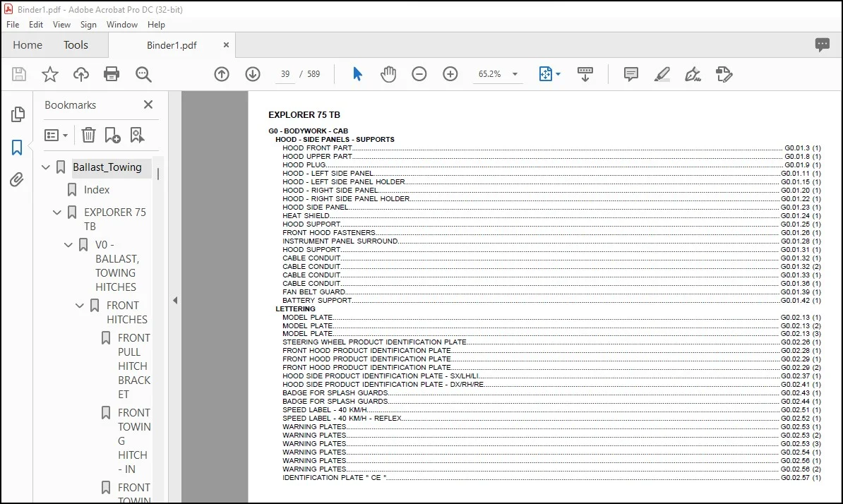
Task: Toggle the Bookmarks panel sidebar icon
Action: (x=17, y=148)
